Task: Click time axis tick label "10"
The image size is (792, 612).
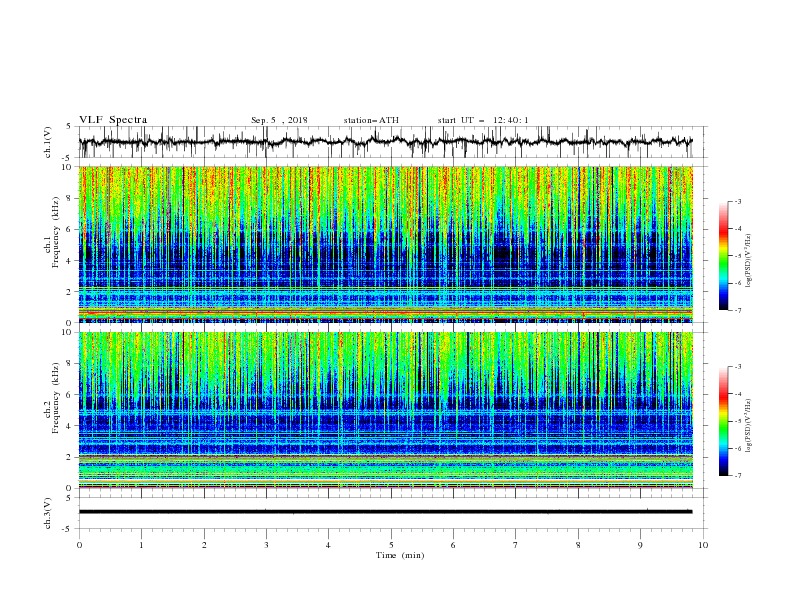Action: [x=703, y=545]
